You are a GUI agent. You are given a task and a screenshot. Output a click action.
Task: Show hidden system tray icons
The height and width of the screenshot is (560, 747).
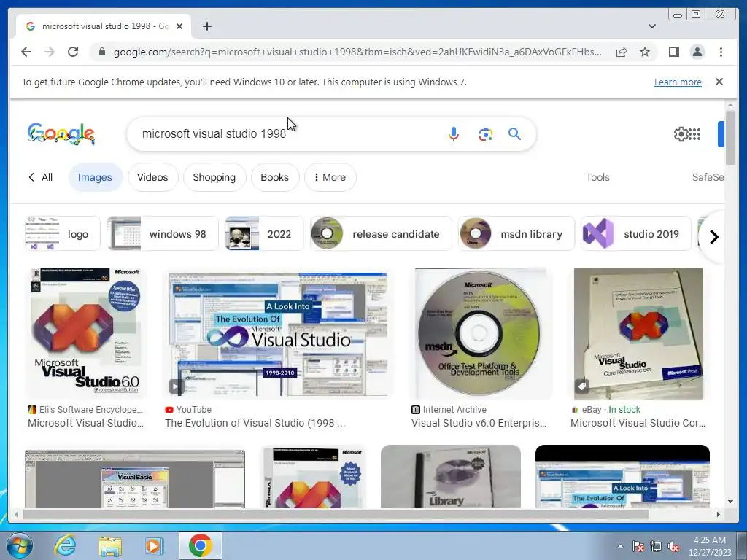tap(620, 546)
